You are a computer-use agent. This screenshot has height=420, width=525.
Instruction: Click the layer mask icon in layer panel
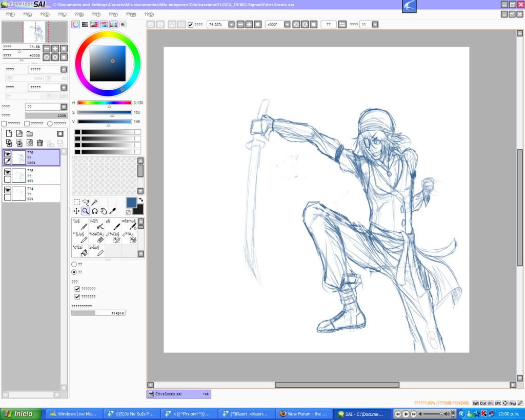point(60,134)
